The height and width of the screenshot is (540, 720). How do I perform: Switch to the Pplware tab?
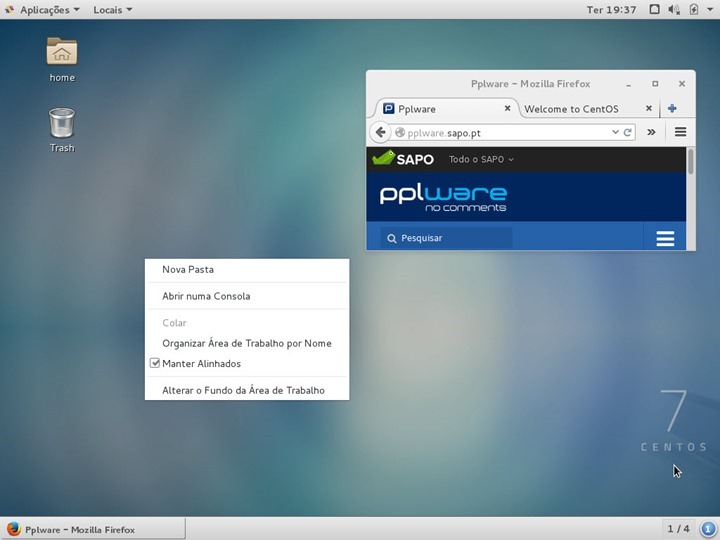[445, 109]
